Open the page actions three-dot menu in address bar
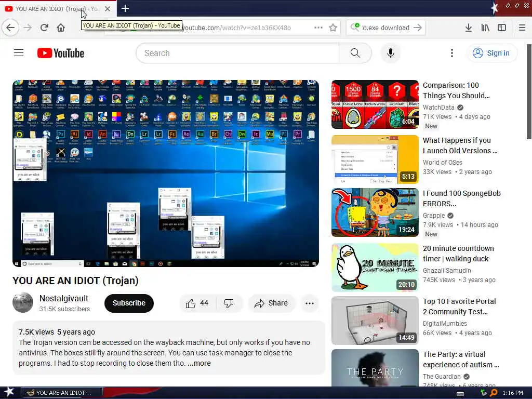The width and height of the screenshot is (532, 399). (318, 28)
